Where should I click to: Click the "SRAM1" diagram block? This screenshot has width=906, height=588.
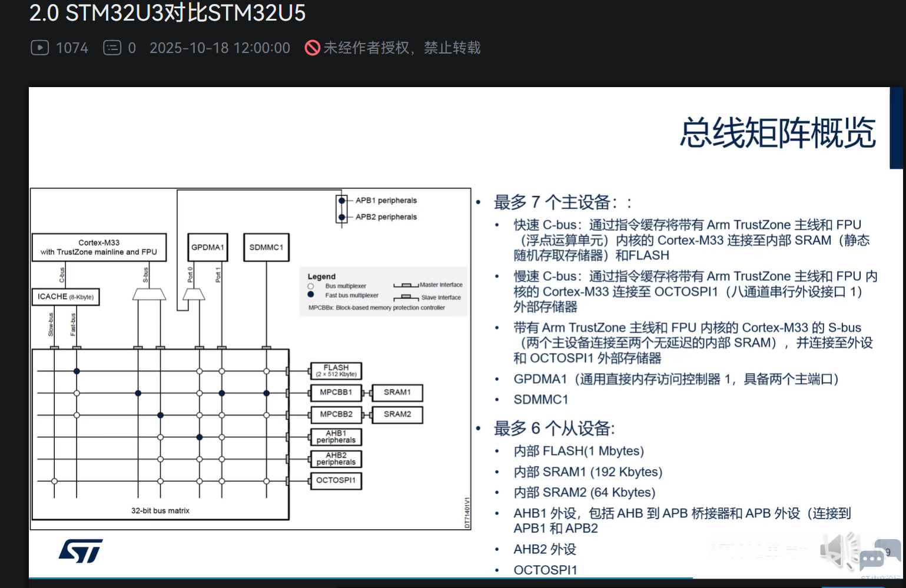pyautogui.click(x=397, y=392)
